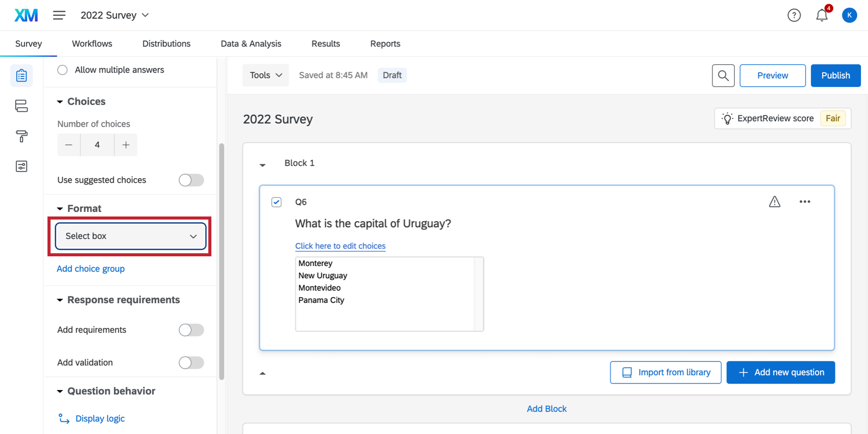868x434 pixels.
Task: Open the Help question mark icon
Action: pyautogui.click(x=794, y=15)
